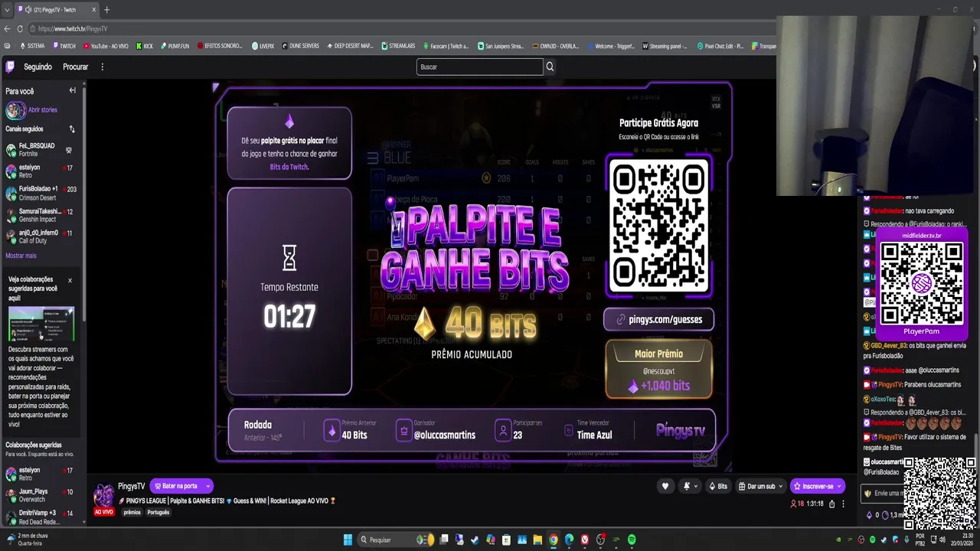Open the SISTEMA bookmark

pos(32,46)
